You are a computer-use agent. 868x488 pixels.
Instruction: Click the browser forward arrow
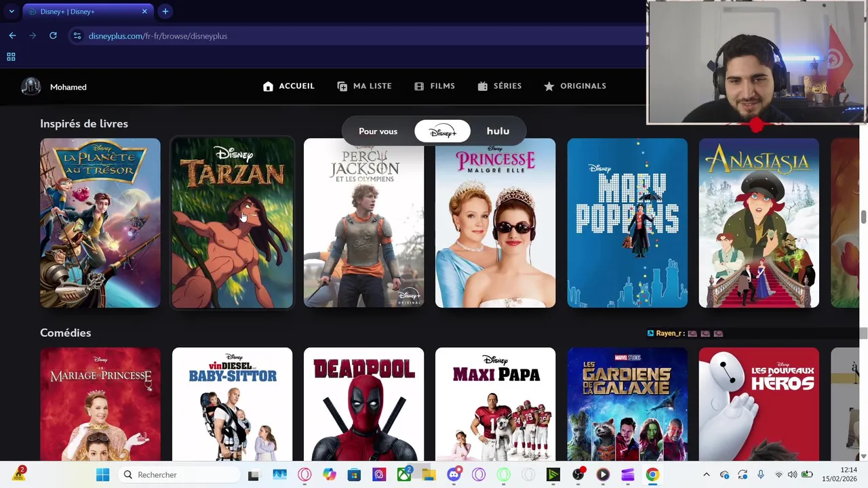(x=33, y=36)
